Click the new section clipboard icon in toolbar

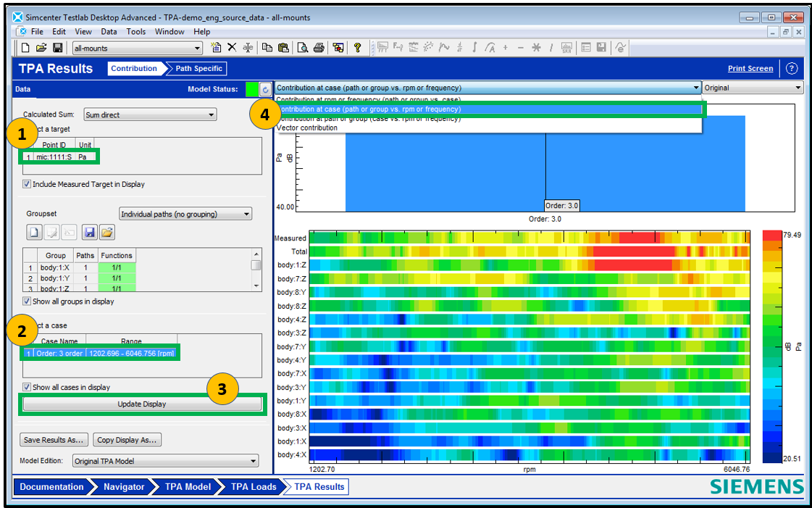tap(216, 48)
